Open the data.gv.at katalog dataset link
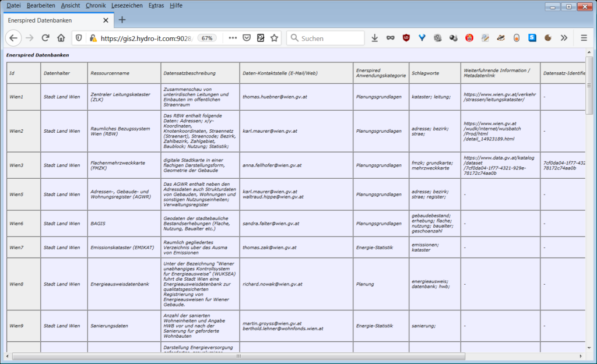The height and width of the screenshot is (364, 597). pos(499,165)
